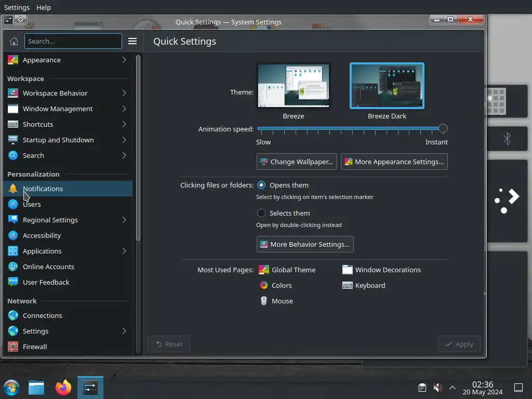
Task: Click the System Settings taskbar entry
Action: (x=90, y=388)
